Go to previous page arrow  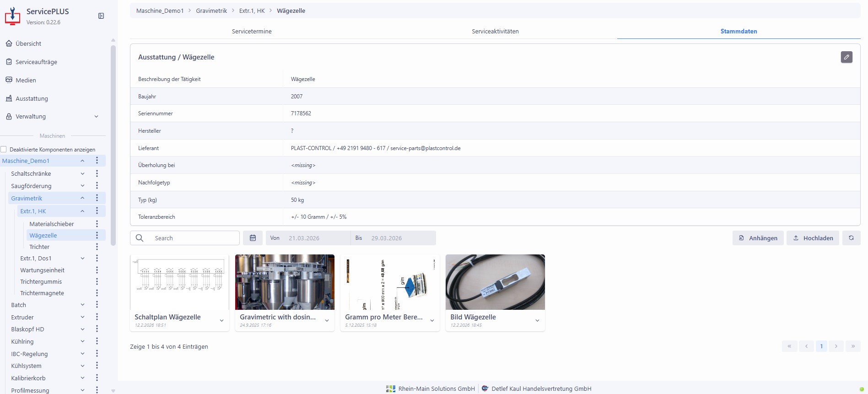pyautogui.click(x=806, y=346)
